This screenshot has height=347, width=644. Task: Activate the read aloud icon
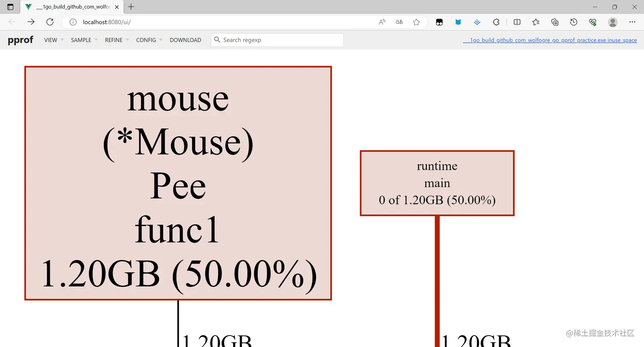[382, 22]
